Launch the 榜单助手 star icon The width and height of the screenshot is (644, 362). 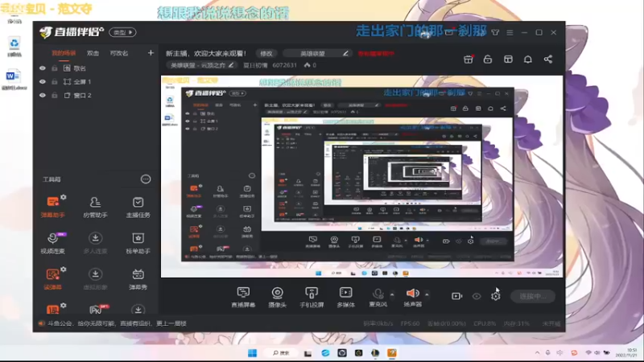(x=138, y=243)
